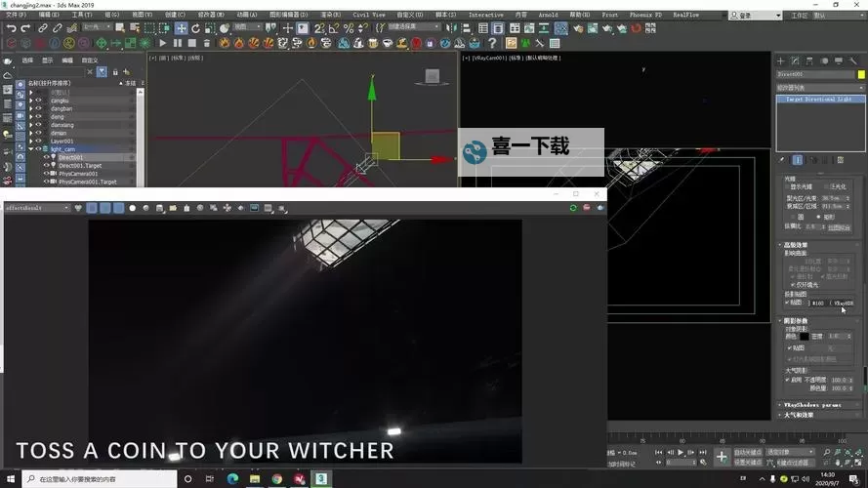The image size is (868, 488).
Task: Collapse the light_cam layer tree
Action: [30, 149]
